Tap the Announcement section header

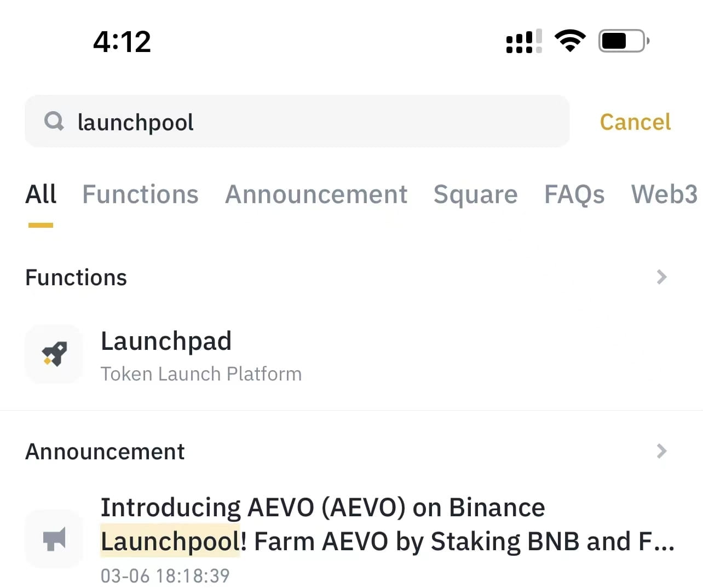(105, 452)
